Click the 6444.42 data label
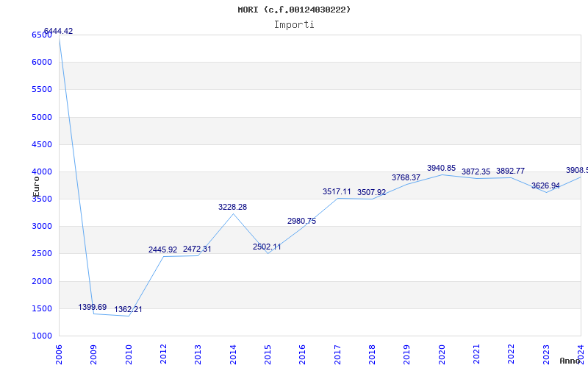 58,31
